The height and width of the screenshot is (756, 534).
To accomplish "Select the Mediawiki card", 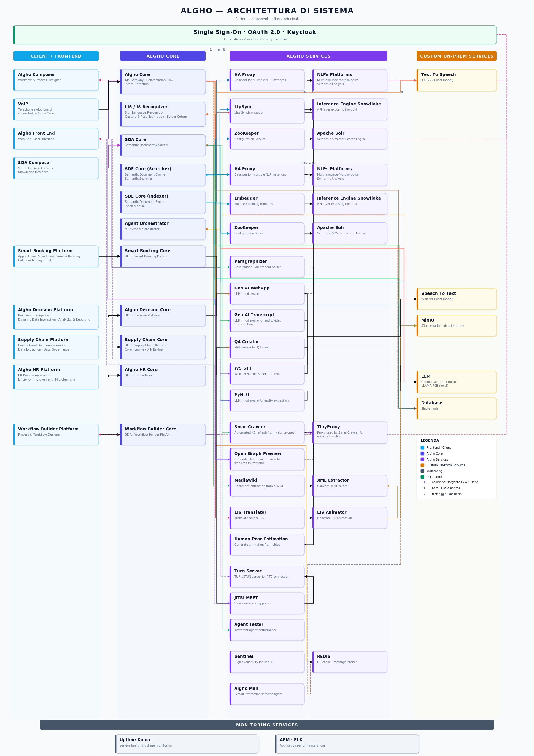I will pyautogui.click(x=267, y=486).
